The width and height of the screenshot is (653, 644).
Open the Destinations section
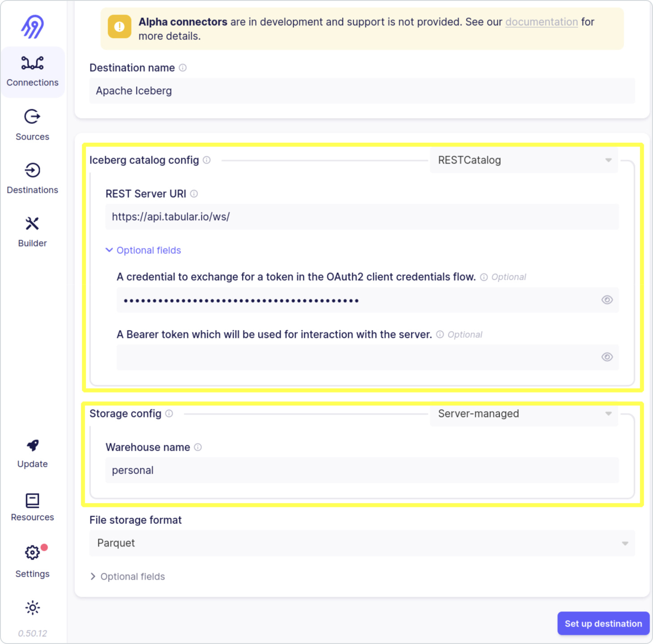click(x=33, y=179)
